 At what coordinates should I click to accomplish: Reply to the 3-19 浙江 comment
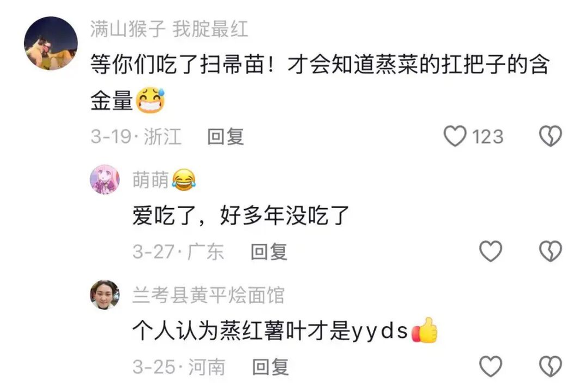point(225,136)
